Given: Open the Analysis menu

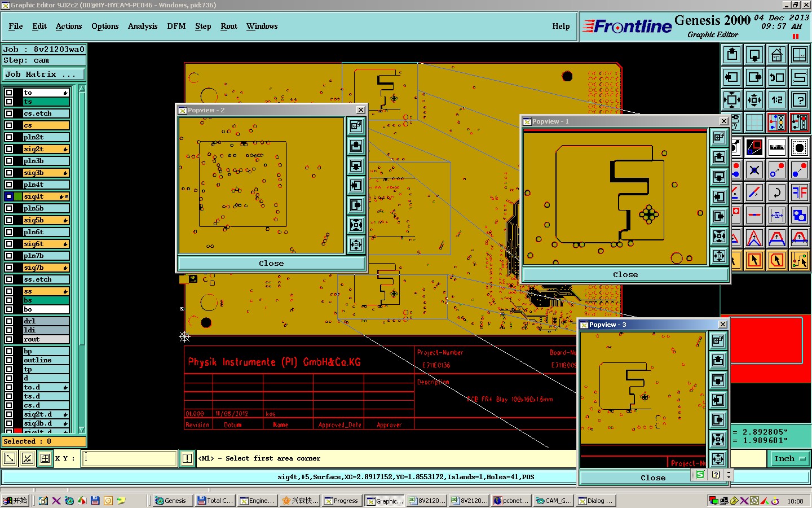Looking at the screenshot, I should point(143,26).
